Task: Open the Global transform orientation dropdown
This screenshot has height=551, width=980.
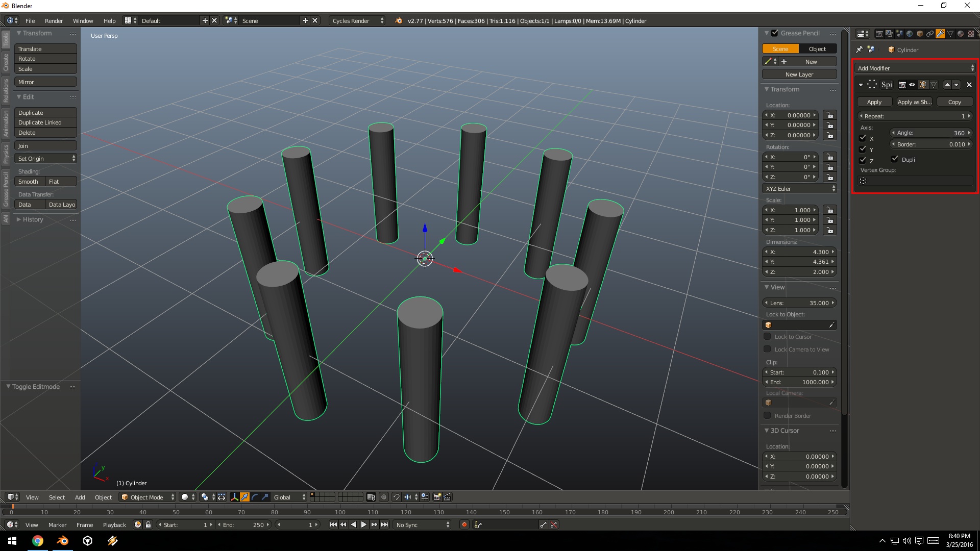Action: [x=289, y=497]
